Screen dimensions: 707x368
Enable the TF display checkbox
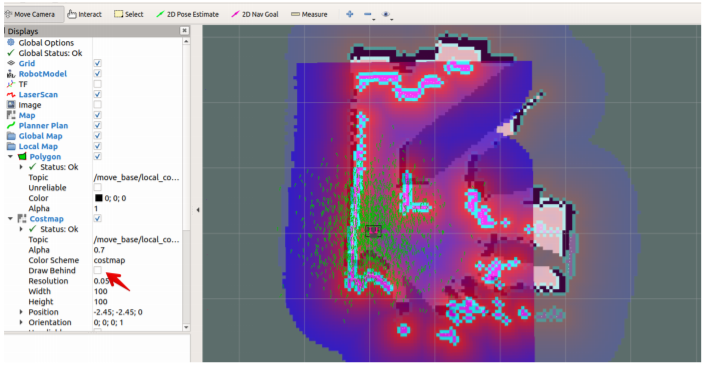(97, 84)
